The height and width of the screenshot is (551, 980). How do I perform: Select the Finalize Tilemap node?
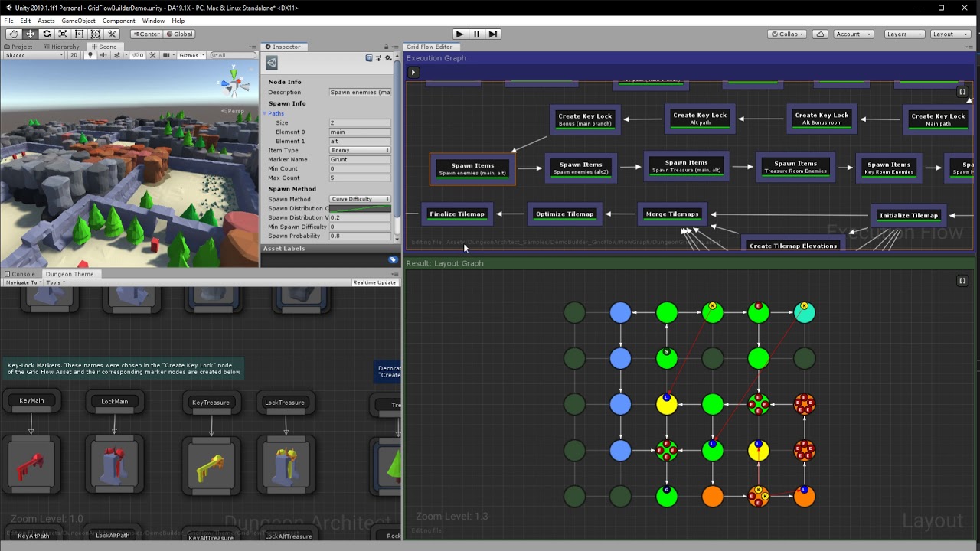pyautogui.click(x=457, y=214)
